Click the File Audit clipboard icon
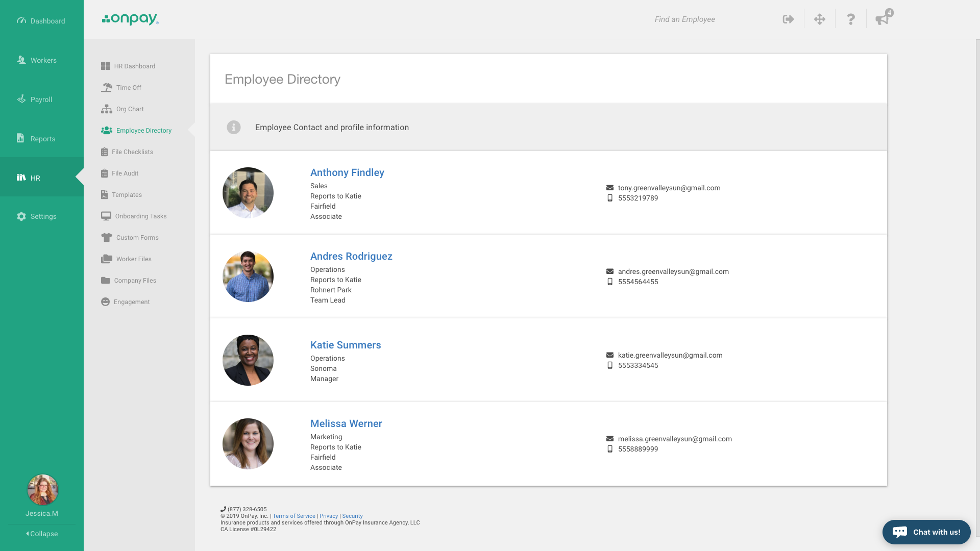The height and width of the screenshot is (551, 980). click(105, 173)
